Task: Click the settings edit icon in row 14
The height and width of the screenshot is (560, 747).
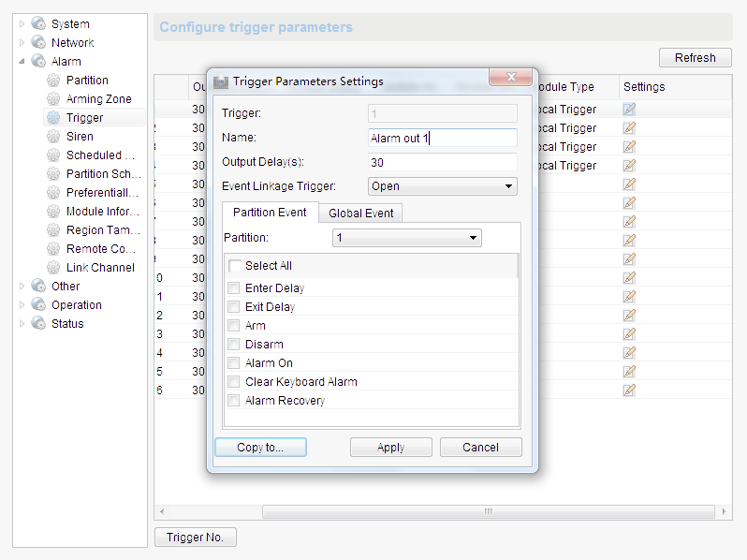Action: (x=629, y=353)
